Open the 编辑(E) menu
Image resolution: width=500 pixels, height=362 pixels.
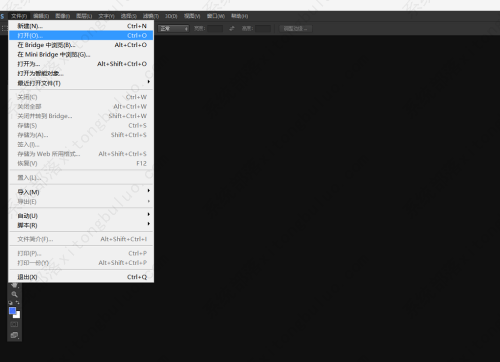coord(41,16)
